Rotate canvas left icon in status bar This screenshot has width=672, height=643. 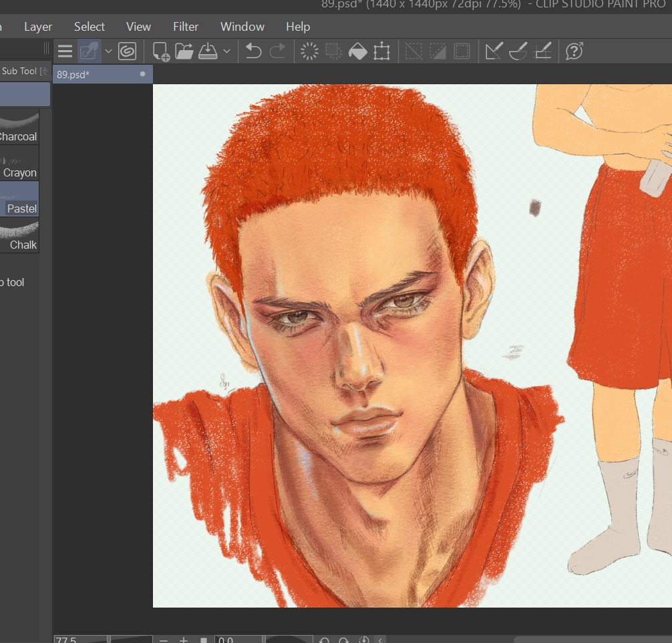[x=325, y=640]
